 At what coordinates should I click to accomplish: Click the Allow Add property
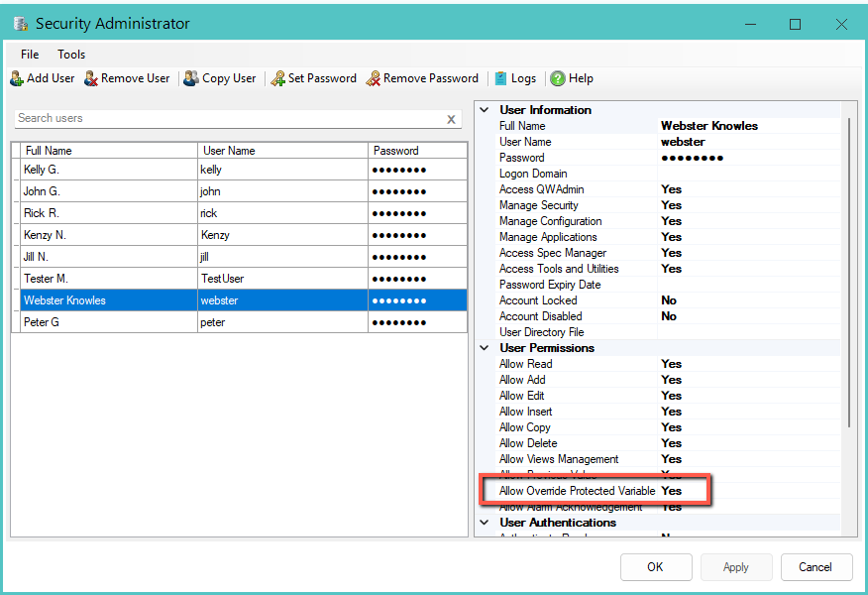click(x=522, y=380)
